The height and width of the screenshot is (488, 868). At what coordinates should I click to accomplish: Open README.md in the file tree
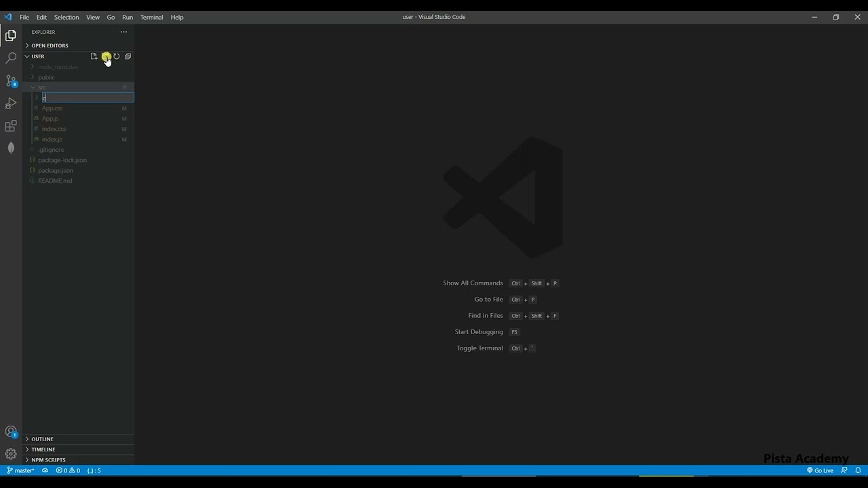[x=79, y=181]
